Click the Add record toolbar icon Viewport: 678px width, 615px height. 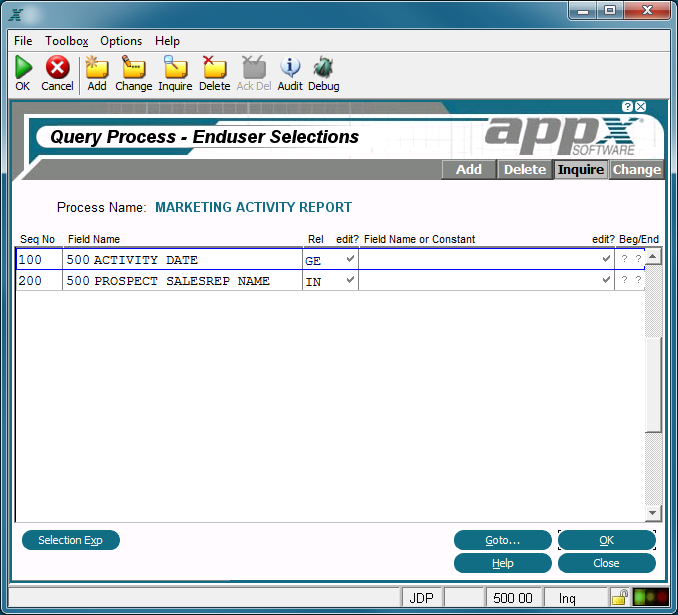point(97,67)
